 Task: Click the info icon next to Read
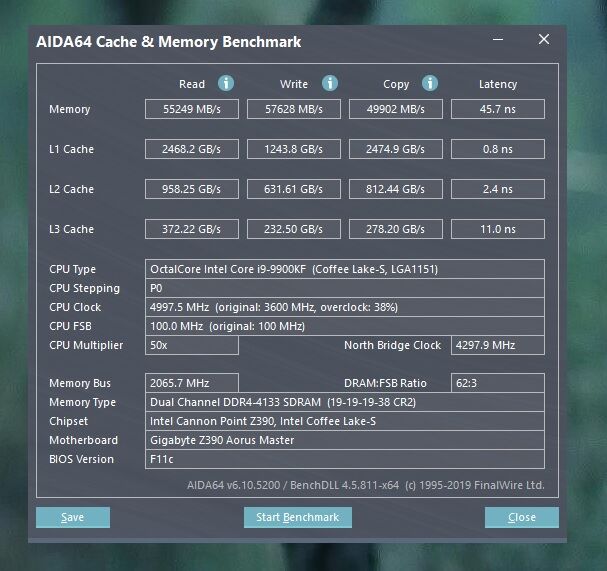click(226, 83)
